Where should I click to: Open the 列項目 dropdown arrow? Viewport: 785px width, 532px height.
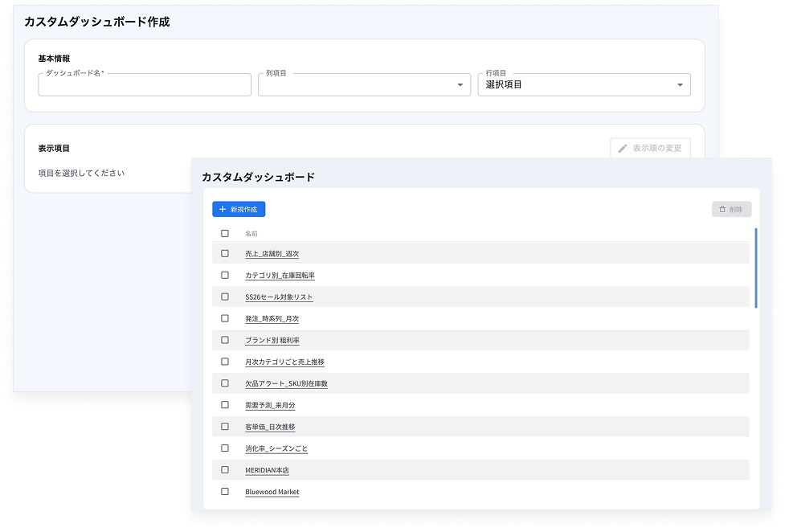(460, 85)
